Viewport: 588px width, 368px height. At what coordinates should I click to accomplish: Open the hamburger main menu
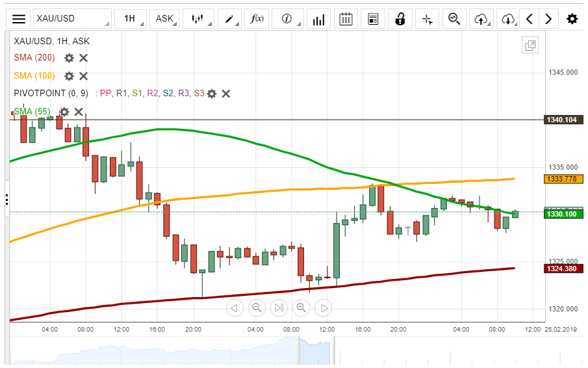tap(19, 19)
